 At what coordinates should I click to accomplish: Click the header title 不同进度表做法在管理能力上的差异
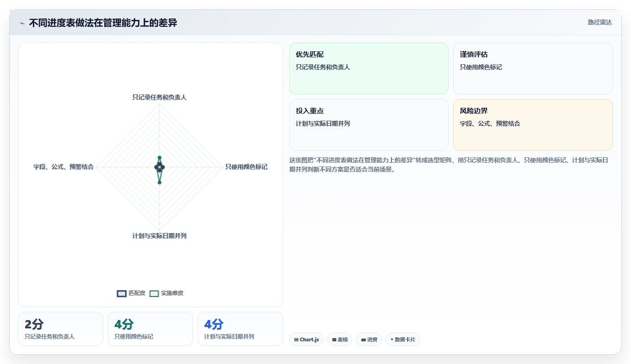click(103, 23)
